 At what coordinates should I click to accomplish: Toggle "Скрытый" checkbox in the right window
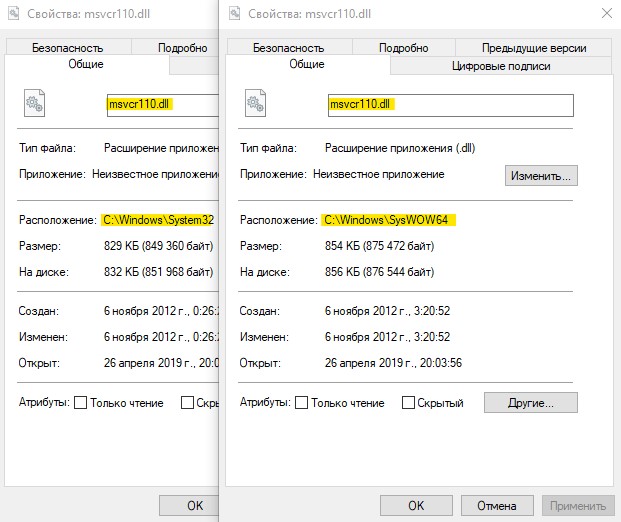[x=408, y=403]
